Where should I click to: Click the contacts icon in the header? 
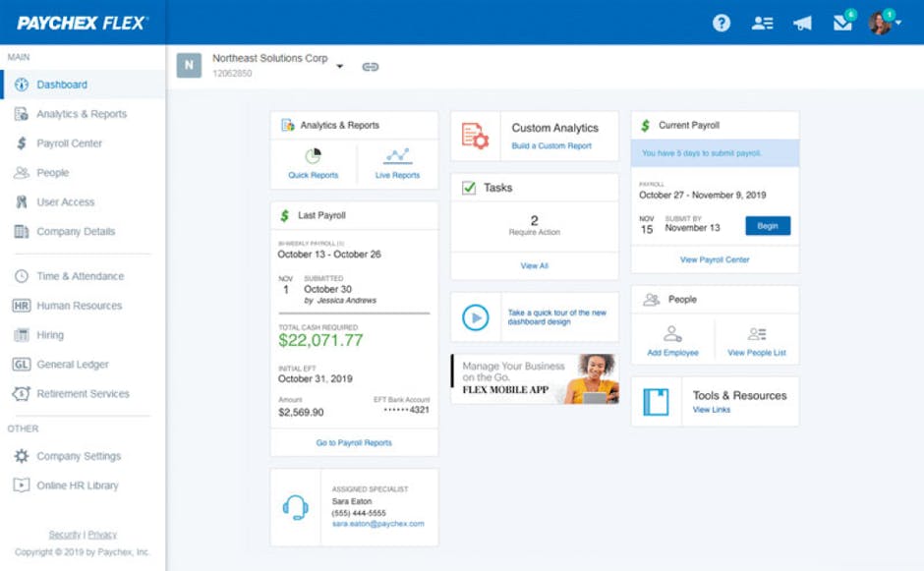click(x=762, y=22)
